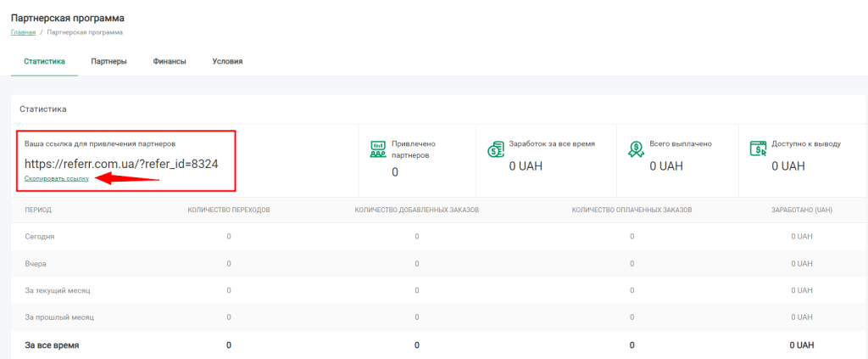The width and height of the screenshot is (868, 359).
Task: Open the Статистика tab
Action: tap(44, 61)
